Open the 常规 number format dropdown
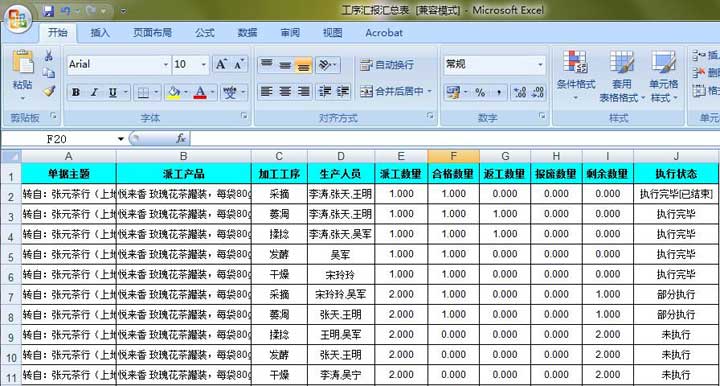Screen dimensions: 720x386 pos(540,65)
